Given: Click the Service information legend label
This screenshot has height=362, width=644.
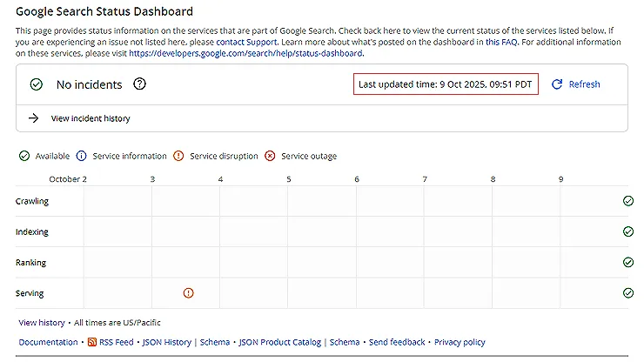Looking at the screenshot, I should (130, 156).
